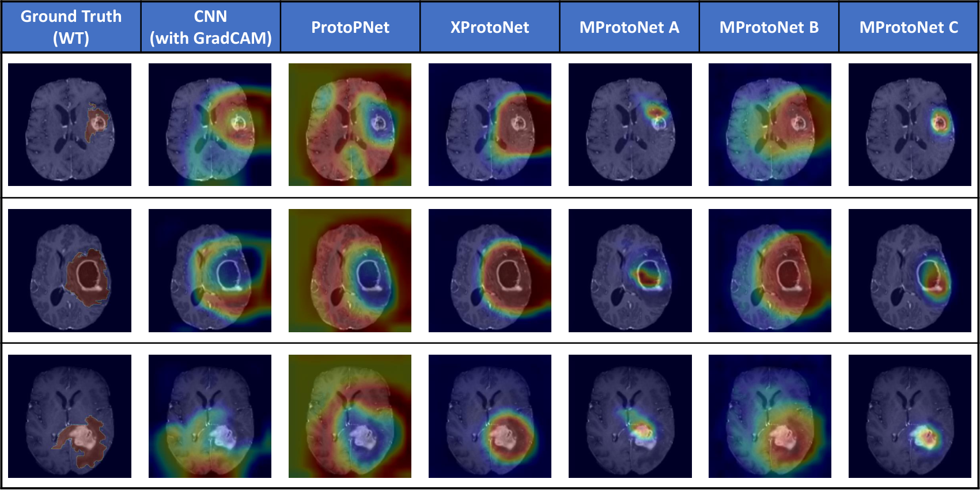Click second-row MProtoNet A heatmap image
Screen dimensions: 980x490
[630, 271]
